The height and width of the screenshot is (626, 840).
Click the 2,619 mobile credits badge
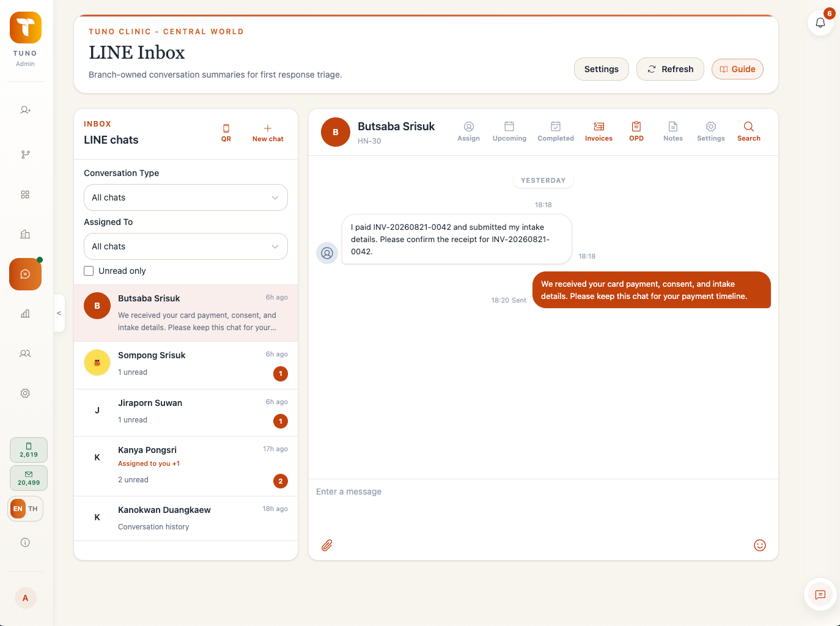click(x=29, y=450)
